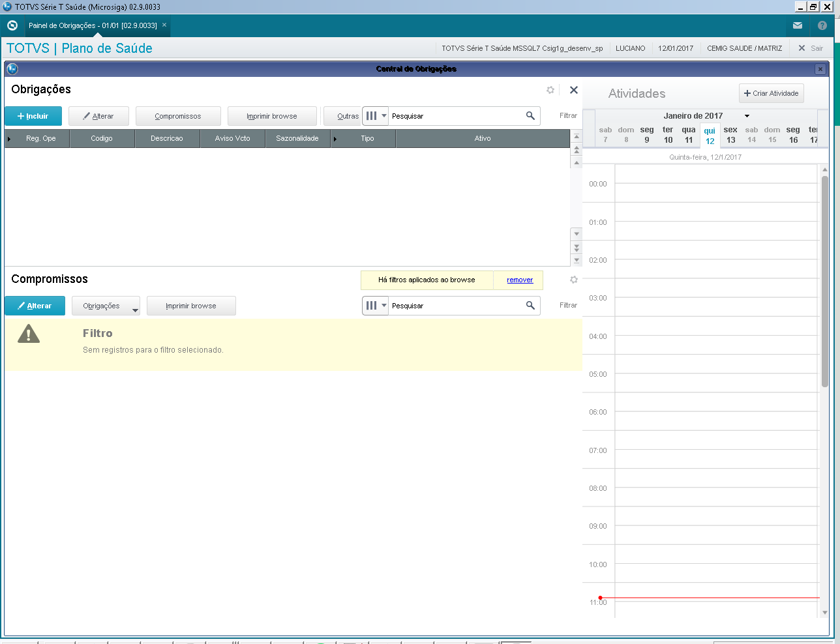The image size is (840, 644).
Task: Move up one row in Obrigações grid
Action: 577,162
